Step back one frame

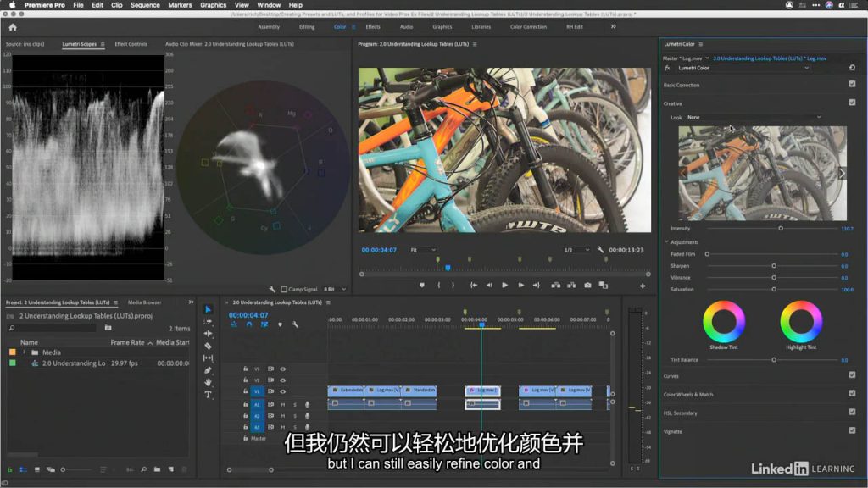coord(489,286)
